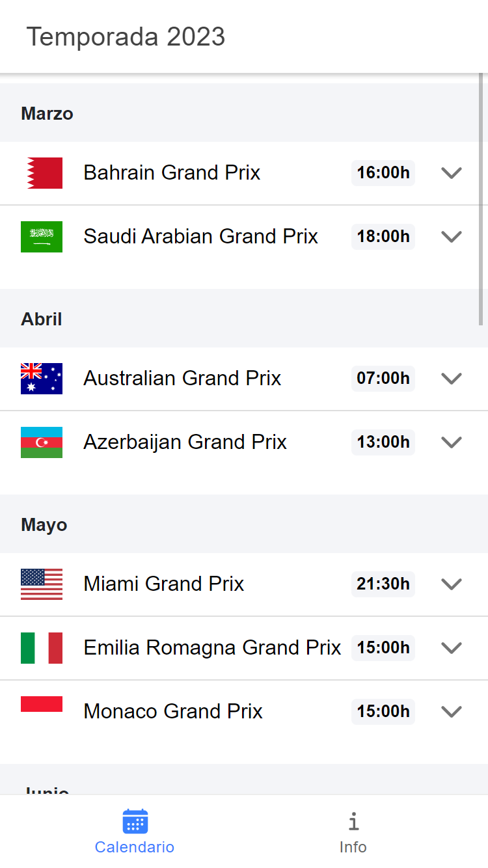Tap the Italian flag icon
Image resolution: width=488 pixels, height=868 pixels.
(42, 648)
